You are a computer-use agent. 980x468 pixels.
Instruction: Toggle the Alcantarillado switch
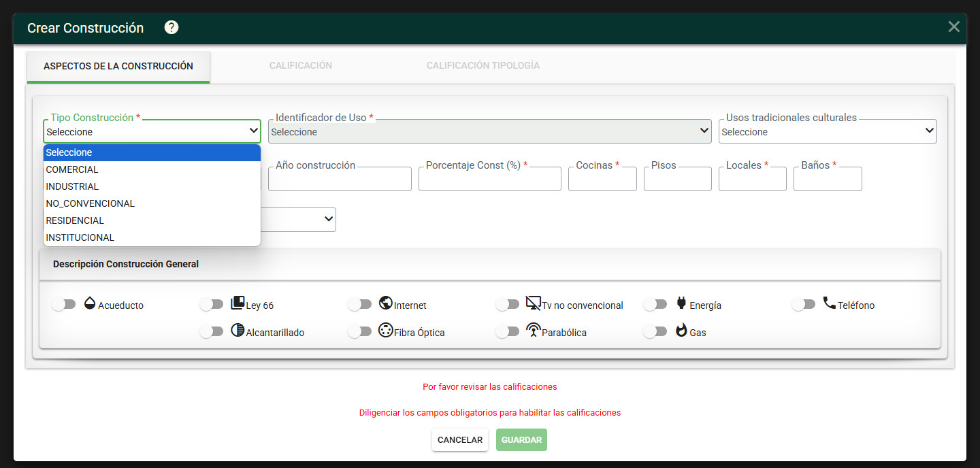tap(212, 332)
